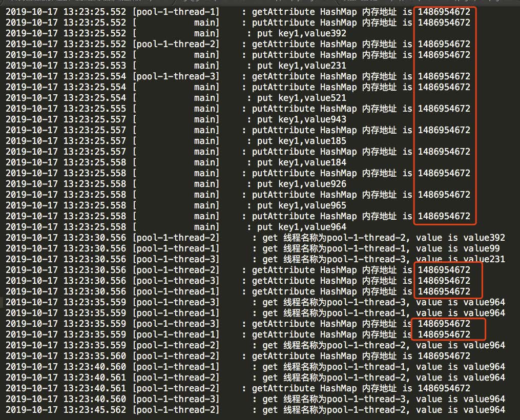Click the first address in the two-row red box
Image resolution: width=520 pixels, height=420 pixels.
tap(444, 324)
